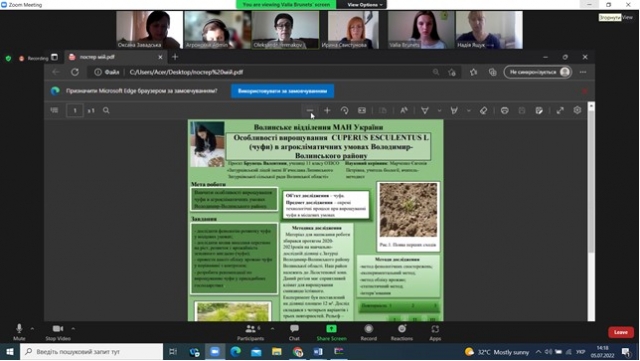Toggle the microphone with the Mute button
Image resolution: width=640 pixels, height=361 pixels.
pyautogui.click(x=19, y=332)
